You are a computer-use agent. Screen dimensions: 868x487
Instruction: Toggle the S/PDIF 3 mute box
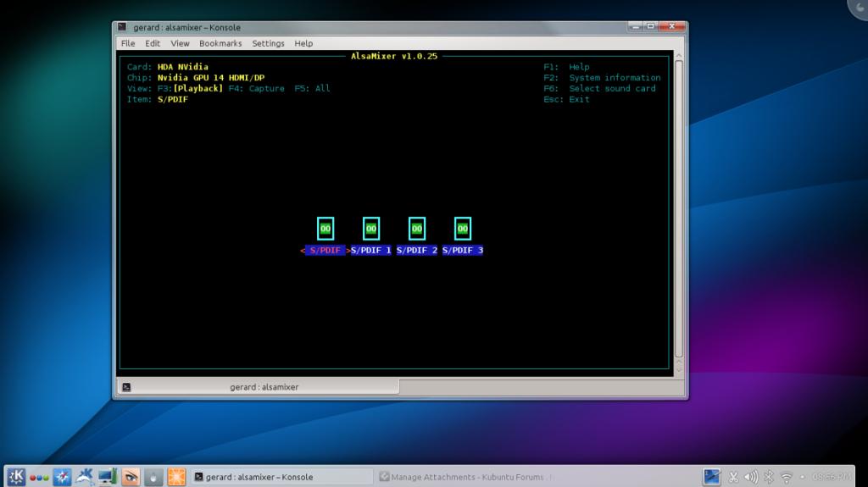click(463, 229)
